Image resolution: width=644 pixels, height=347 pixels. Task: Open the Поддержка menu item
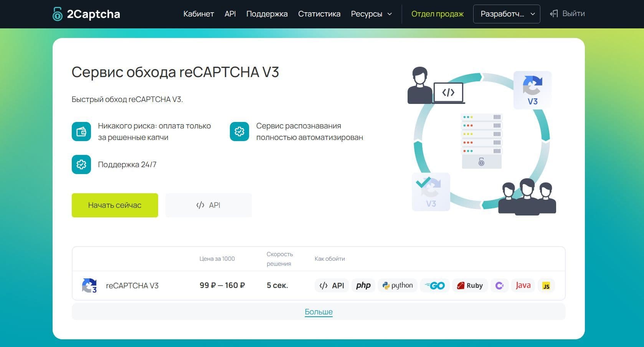(x=267, y=14)
